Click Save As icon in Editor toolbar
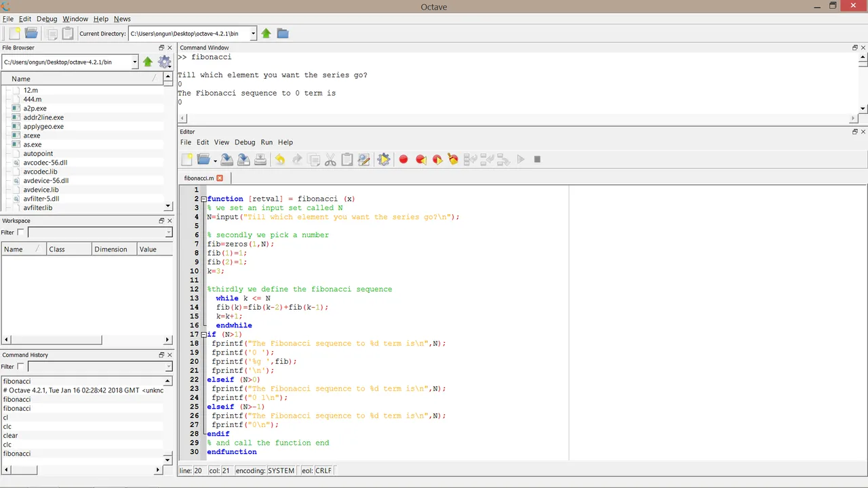 point(243,159)
